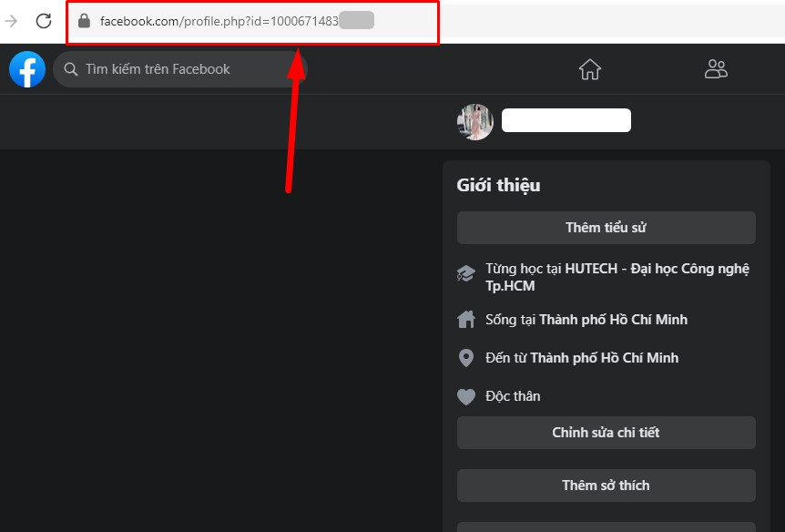Click the browser forward arrow
Viewport: 785px width, 532px height.
[11, 21]
